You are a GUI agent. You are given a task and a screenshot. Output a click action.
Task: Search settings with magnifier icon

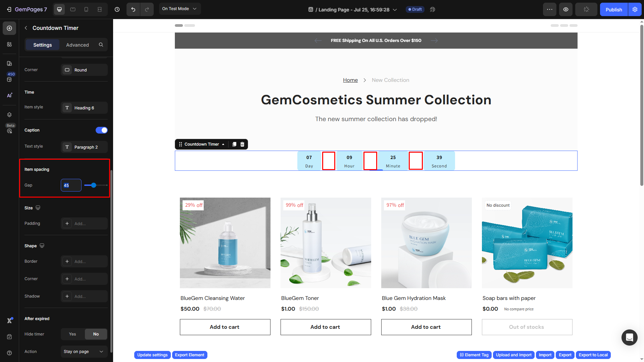click(101, 45)
